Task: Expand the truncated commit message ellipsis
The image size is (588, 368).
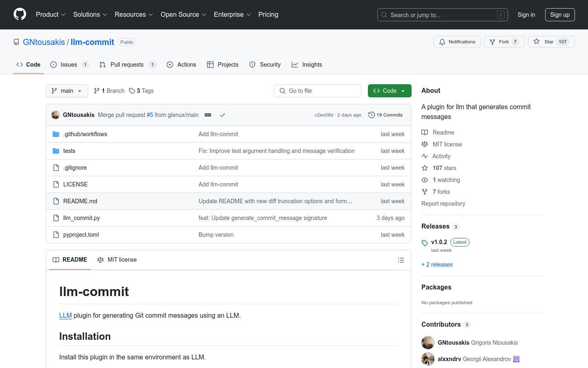Action: coord(208,115)
